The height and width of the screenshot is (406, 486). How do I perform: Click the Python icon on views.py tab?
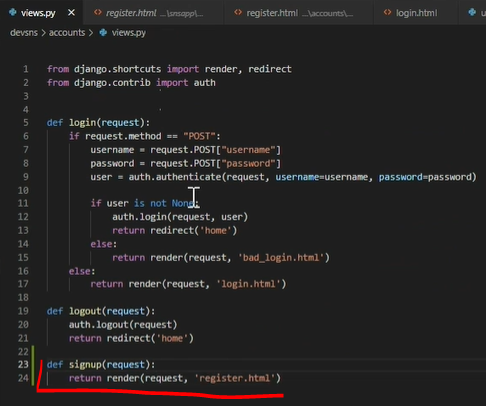pos(13,13)
